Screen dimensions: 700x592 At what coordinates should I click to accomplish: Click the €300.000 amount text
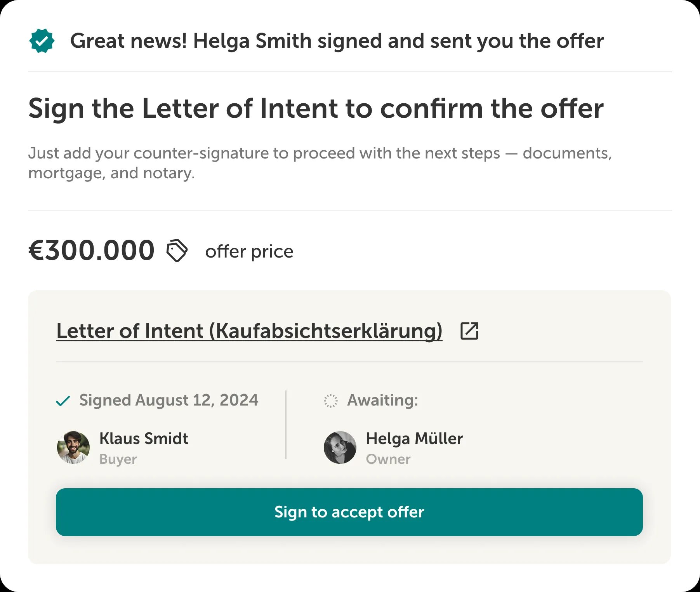pyautogui.click(x=91, y=251)
